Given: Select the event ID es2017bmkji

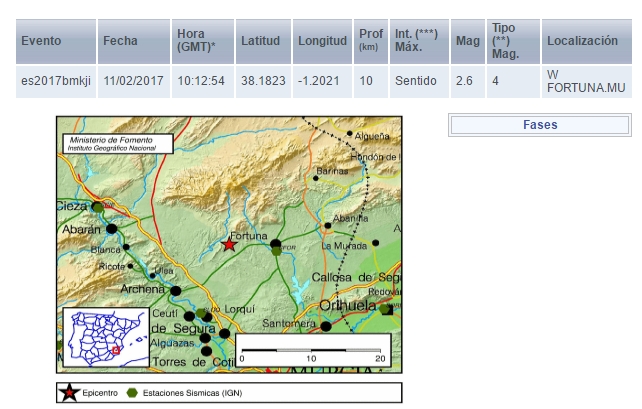Looking at the screenshot, I should coord(56,81).
